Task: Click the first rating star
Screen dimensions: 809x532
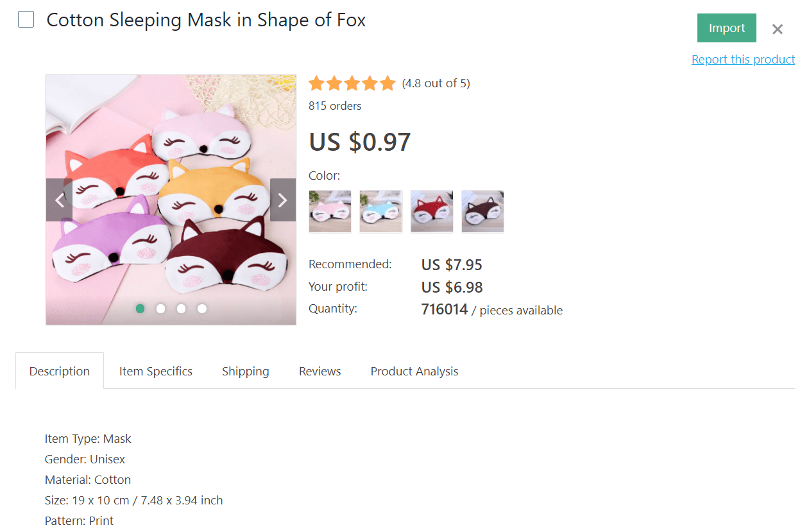Action: coord(316,83)
